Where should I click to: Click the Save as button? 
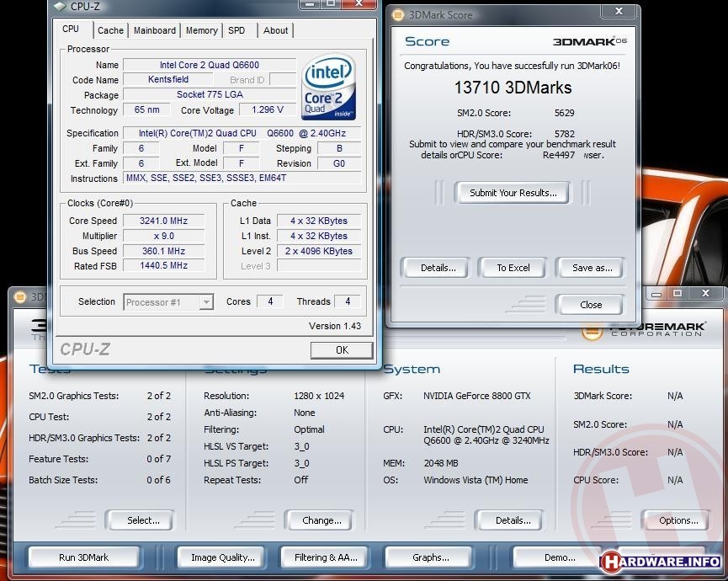pos(592,268)
